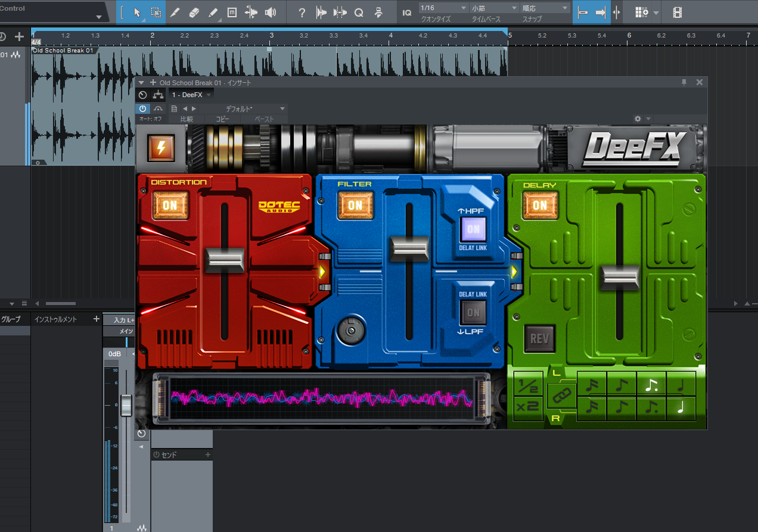This screenshot has height=532, width=758.
Task: Open the 順応 snap dropdown
Action: pyautogui.click(x=545, y=8)
